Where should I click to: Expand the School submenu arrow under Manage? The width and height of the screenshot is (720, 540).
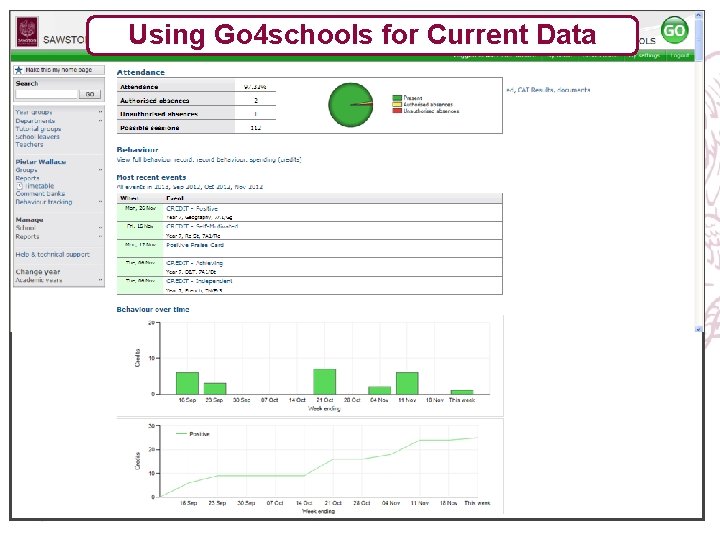click(x=100, y=228)
